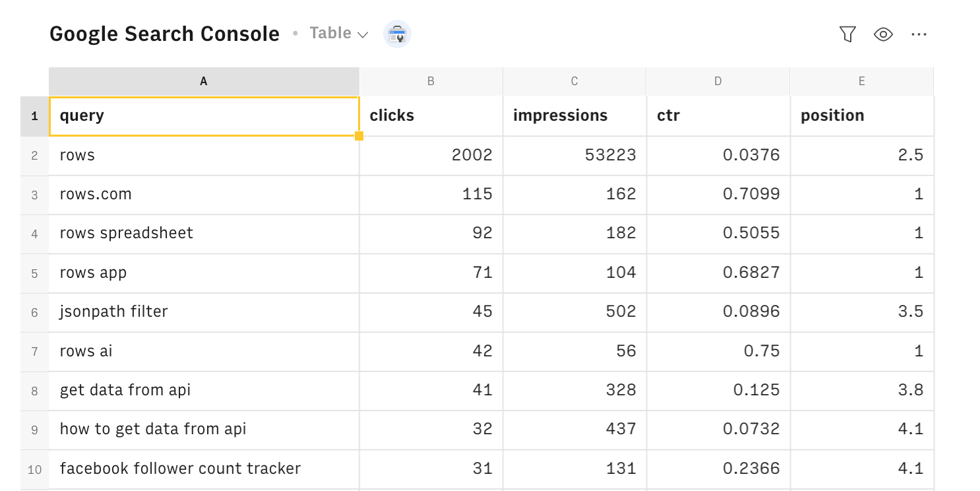Select column E header
Screen dimensions: 980x491
[862, 81]
